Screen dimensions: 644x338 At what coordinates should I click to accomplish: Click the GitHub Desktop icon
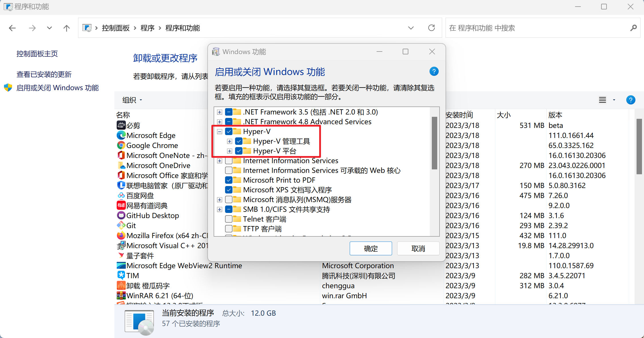tap(121, 216)
